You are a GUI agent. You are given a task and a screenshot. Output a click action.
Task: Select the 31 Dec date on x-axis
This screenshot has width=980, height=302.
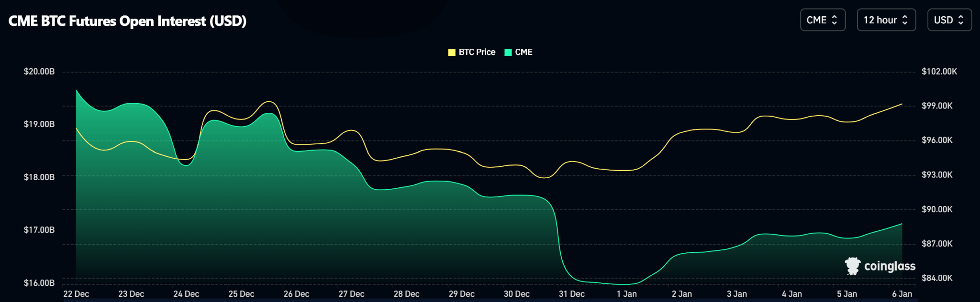tap(571, 294)
